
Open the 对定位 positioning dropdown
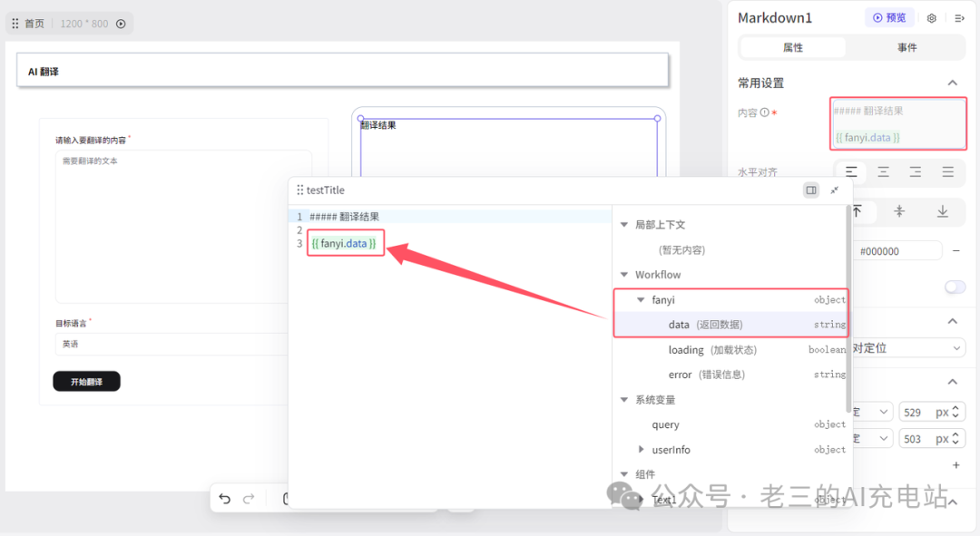(908, 348)
